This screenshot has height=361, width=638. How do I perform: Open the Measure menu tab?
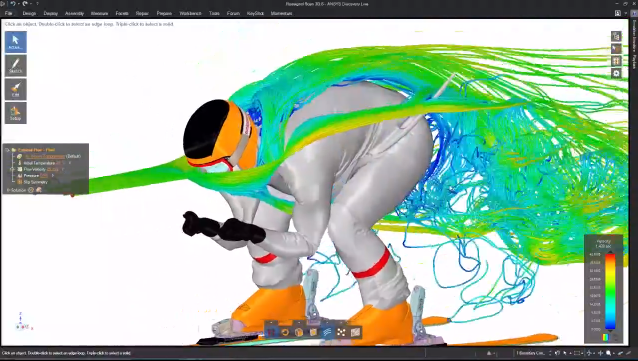click(x=99, y=13)
